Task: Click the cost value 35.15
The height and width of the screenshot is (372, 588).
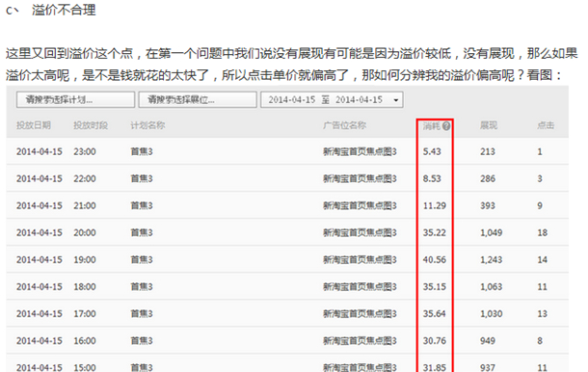Action: (x=435, y=286)
